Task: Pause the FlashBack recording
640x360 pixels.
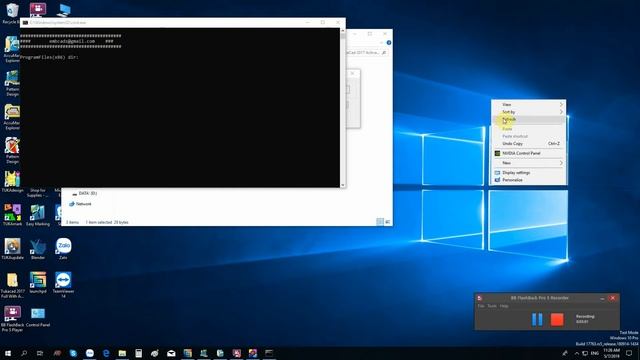Action: [x=537, y=319]
